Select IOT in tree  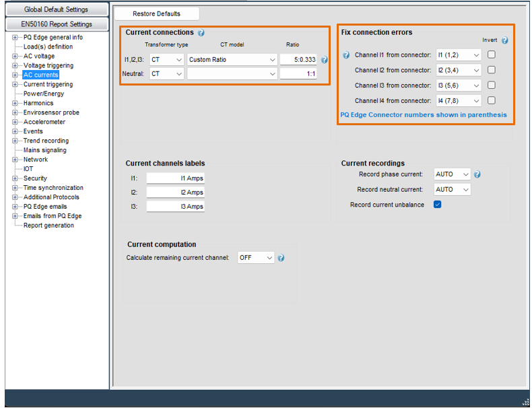coord(28,169)
